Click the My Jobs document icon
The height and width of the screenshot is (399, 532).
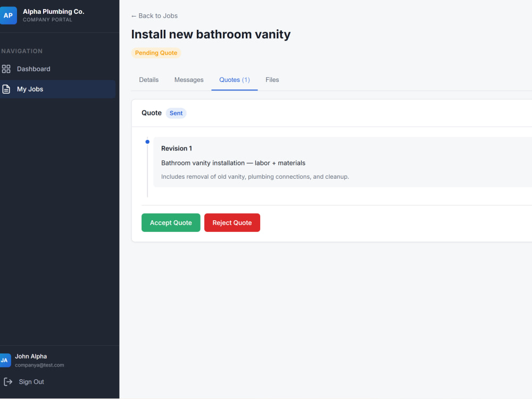6,89
